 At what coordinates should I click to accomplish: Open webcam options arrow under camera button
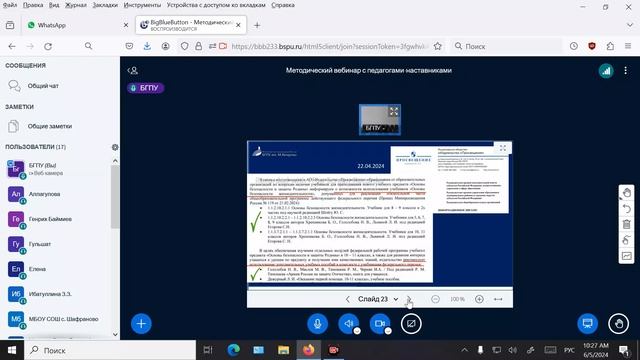tap(388, 331)
